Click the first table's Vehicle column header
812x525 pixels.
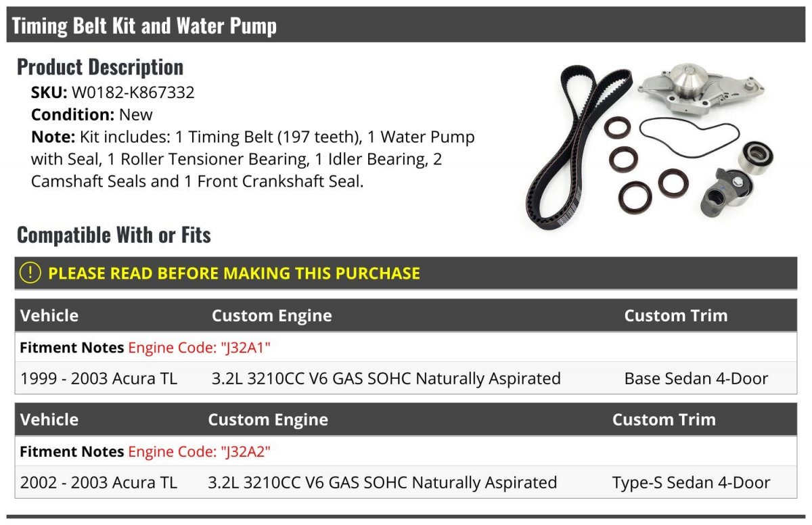point(49,316)
